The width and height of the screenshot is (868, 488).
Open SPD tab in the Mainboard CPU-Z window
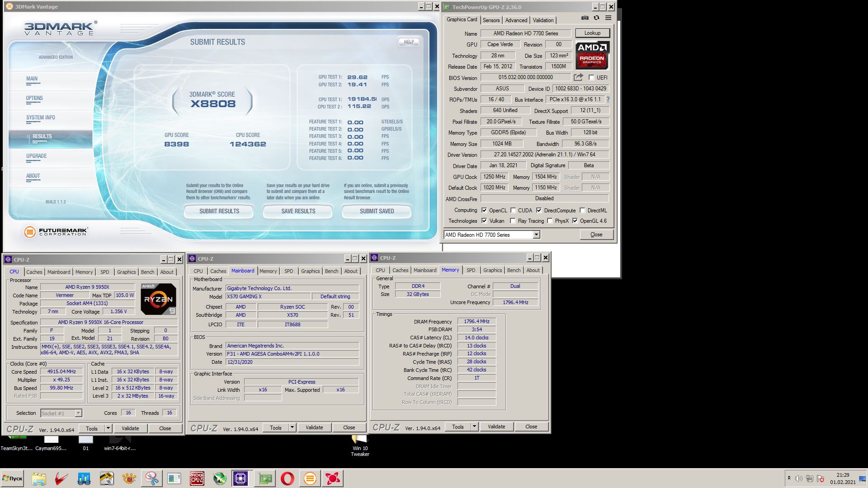pos(288,271)
